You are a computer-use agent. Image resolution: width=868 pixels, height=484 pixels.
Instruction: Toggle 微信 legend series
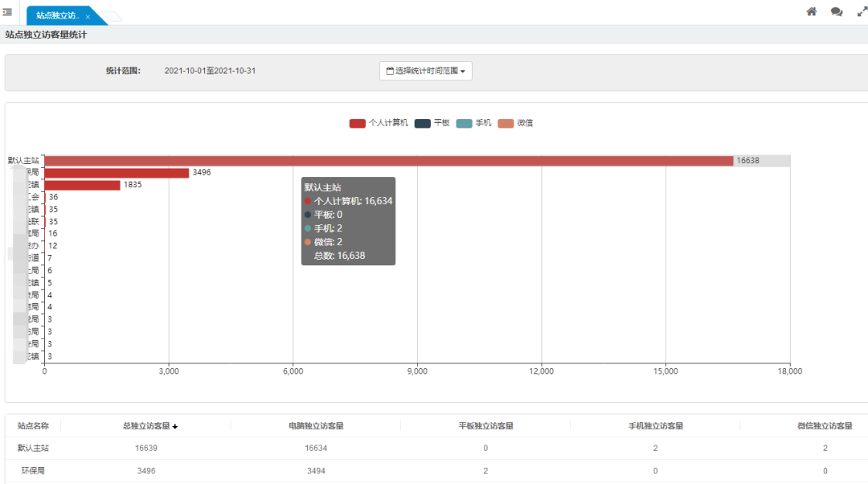click(515, 123)
